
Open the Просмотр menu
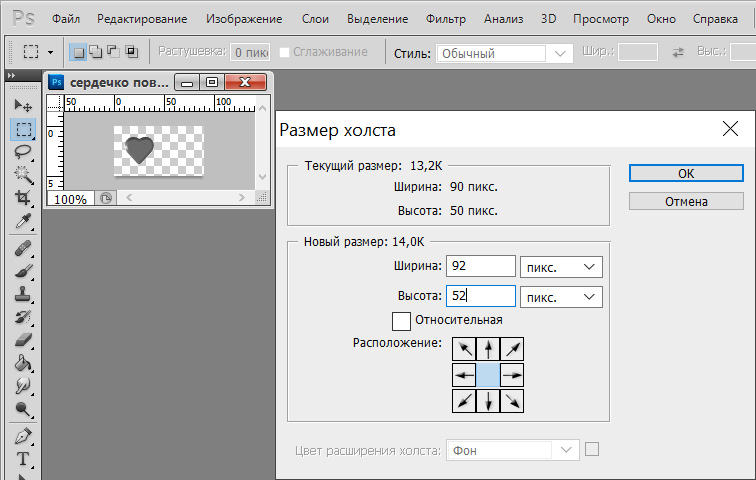(601, 19)
